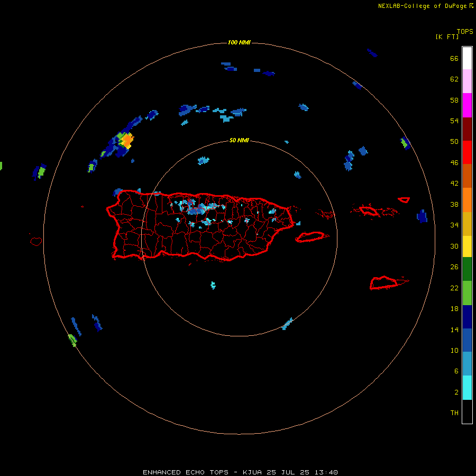Image resolution: width=476 pixels, height=476 pixels.
Task: Click legend value "66"
Action: (x=454, y=59)
